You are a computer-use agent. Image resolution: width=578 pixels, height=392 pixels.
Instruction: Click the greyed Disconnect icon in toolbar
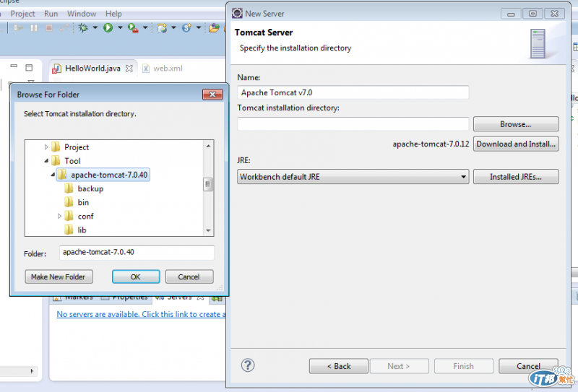64,28
